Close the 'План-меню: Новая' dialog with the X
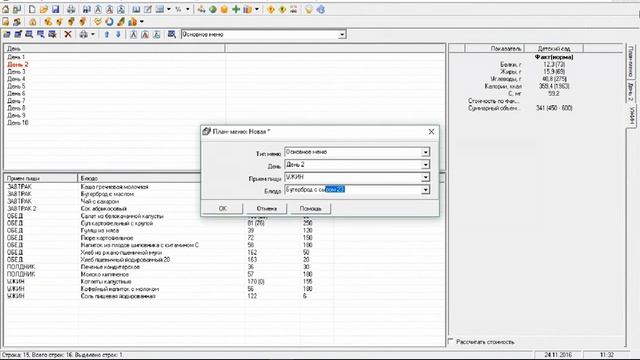The height and width of the screenshot is (360, 640). point(431,131)
